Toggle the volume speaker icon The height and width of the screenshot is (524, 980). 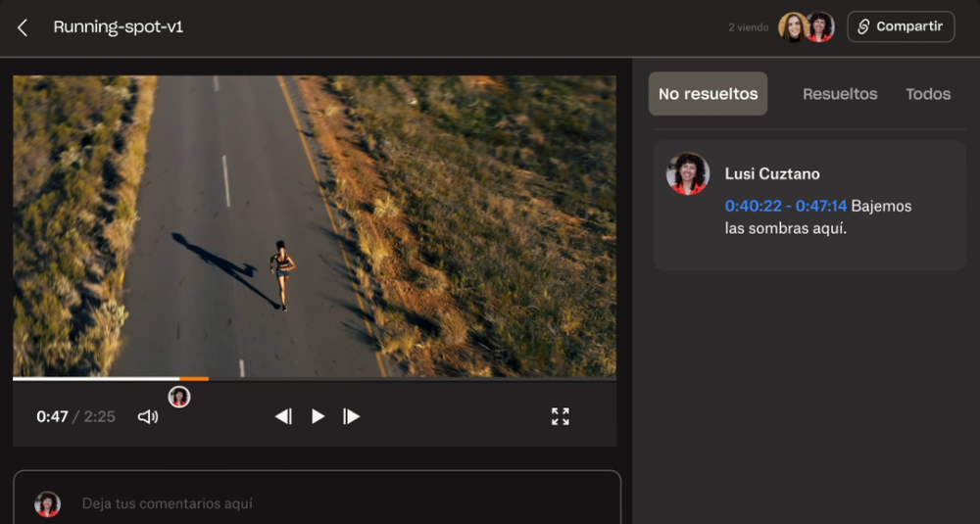click(x=148, y=416)
